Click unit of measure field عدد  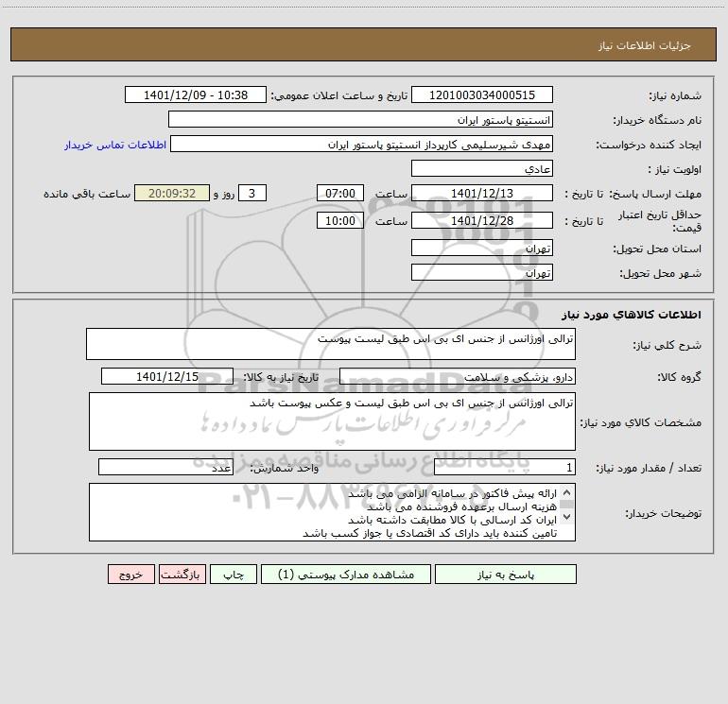165,467
